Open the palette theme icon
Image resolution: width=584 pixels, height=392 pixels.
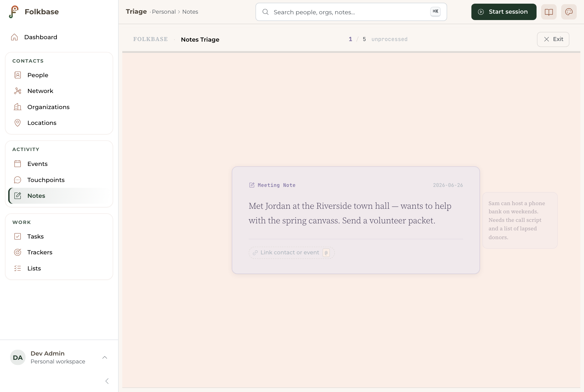pyautogui.click(x=569, y=12)
